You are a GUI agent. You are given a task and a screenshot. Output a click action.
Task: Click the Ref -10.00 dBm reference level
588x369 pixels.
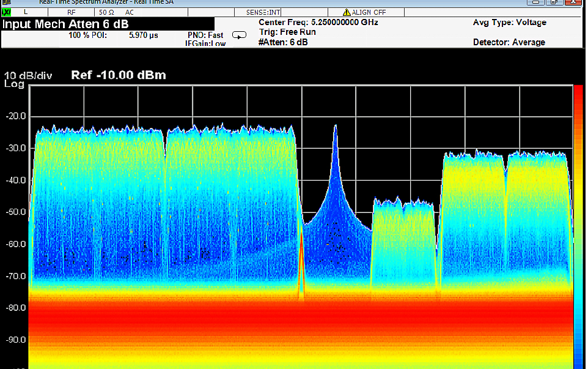point(119,75)
